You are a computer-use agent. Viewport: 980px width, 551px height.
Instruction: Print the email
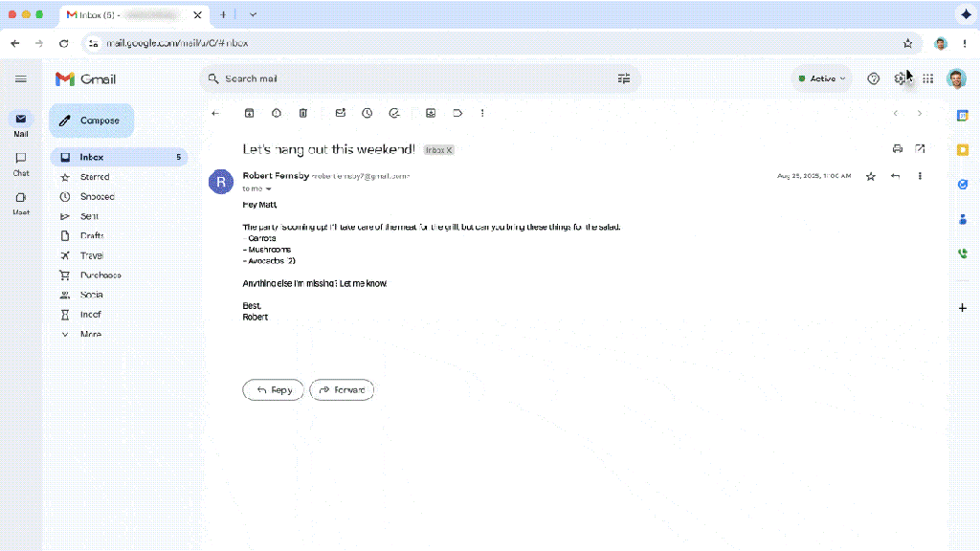coord(897,149)
